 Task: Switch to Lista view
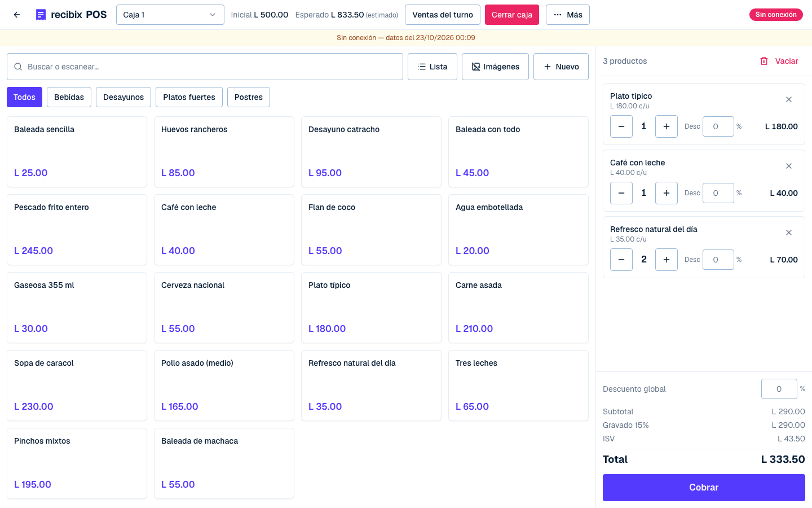433,67
